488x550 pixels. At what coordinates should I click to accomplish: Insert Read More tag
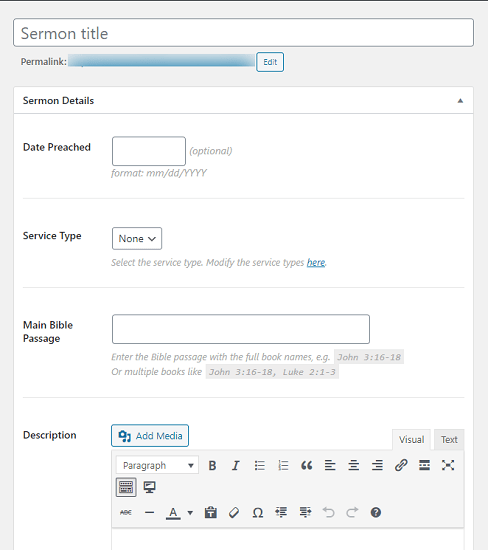(425, 465)
